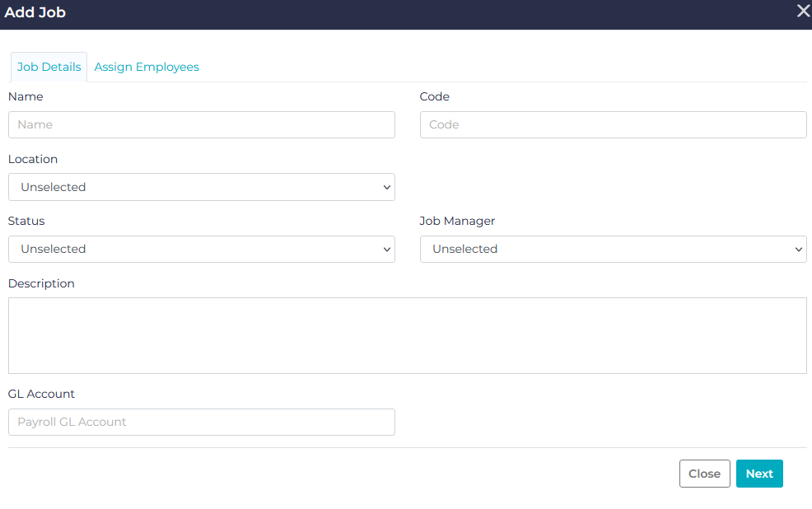Click the Add Job dialog title
Viewport: 812px width, 509px height.
tap(35, 12)
